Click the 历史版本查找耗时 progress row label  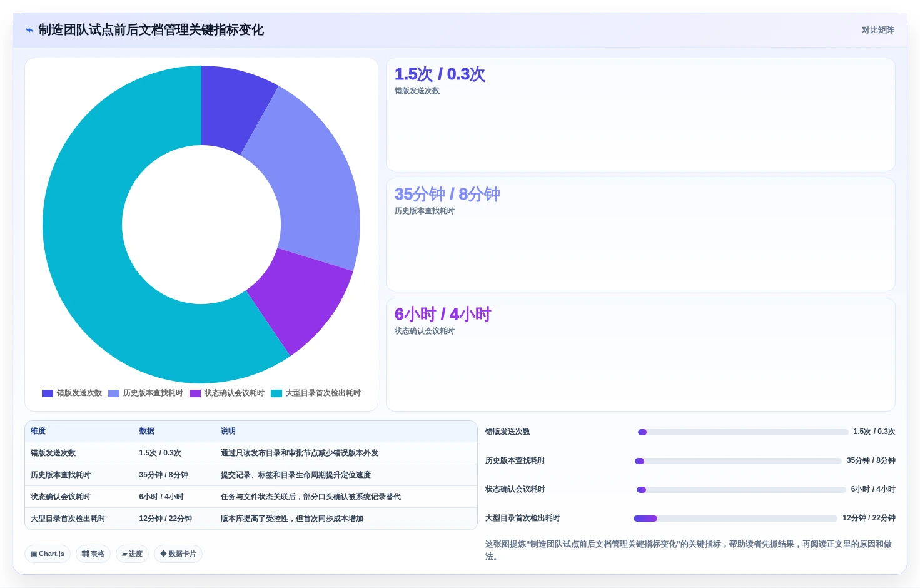[x=515, y=460]
